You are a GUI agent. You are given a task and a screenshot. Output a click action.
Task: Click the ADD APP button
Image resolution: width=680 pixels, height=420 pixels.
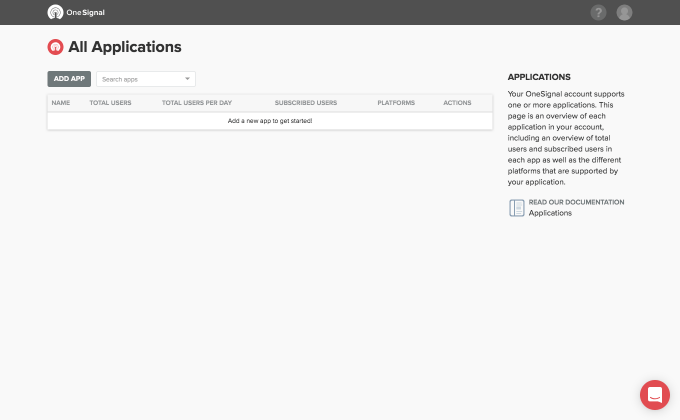pos(69,79)
